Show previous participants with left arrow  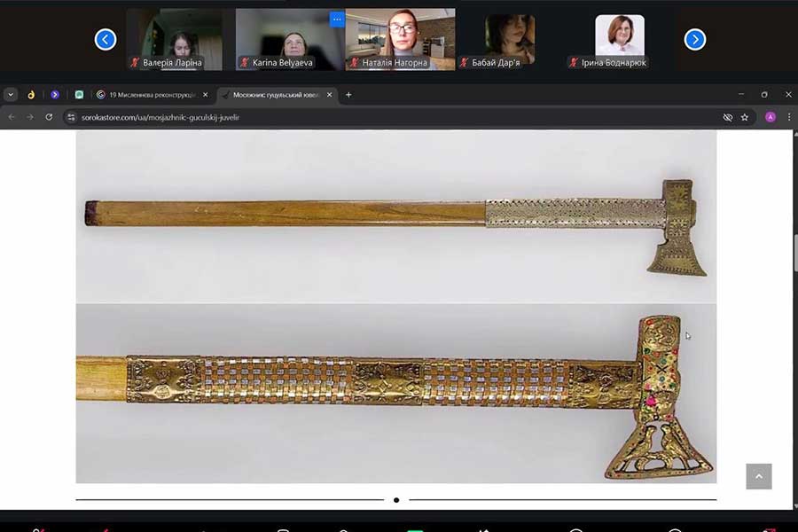click(106, 39)
